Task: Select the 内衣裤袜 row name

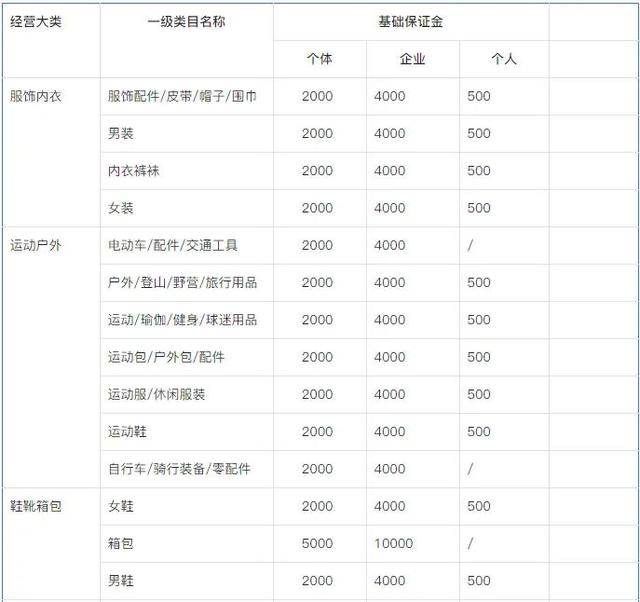Action: (133, 171)
